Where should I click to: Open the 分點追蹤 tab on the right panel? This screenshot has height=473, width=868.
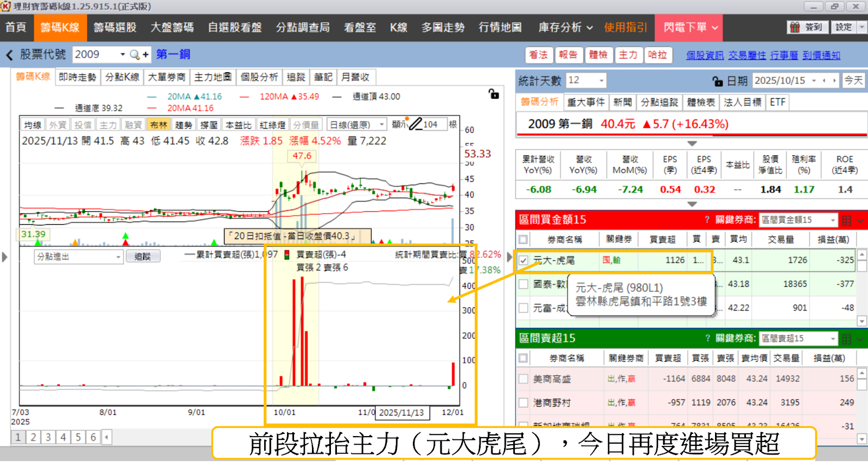coord(659,102)
